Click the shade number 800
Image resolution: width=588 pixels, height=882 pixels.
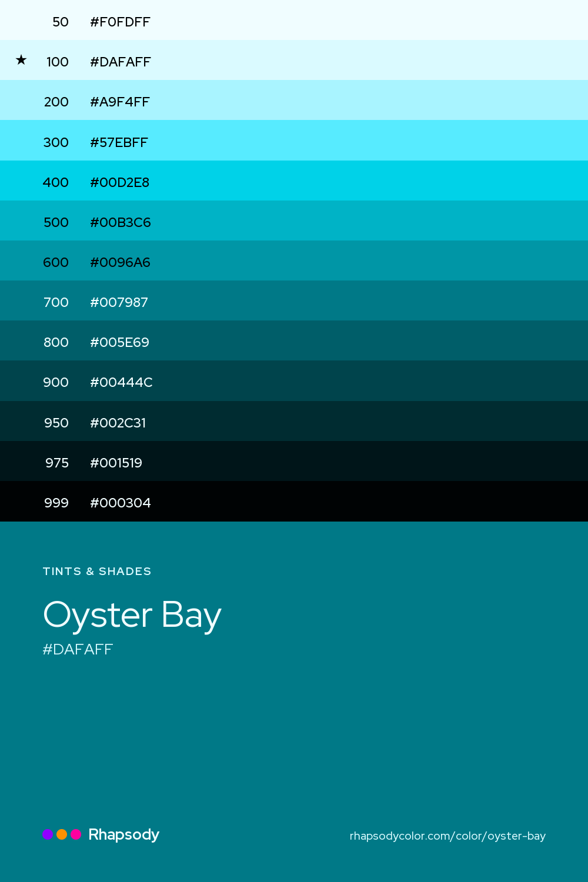point(56,342)
